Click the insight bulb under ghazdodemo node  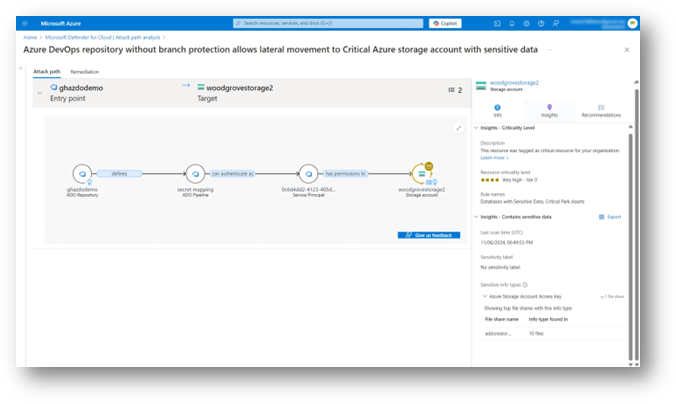(x=90, y=182)
